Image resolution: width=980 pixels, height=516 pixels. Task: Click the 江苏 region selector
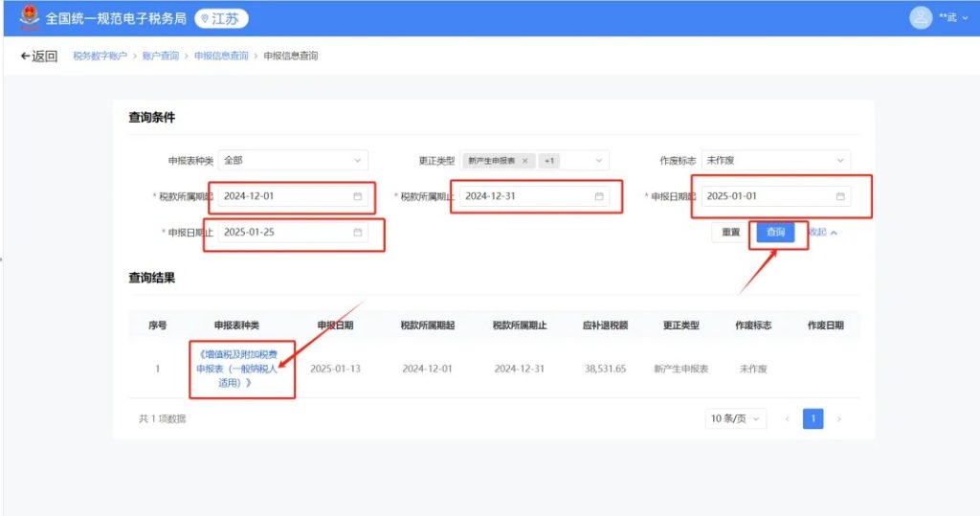(x=221, y=18)
